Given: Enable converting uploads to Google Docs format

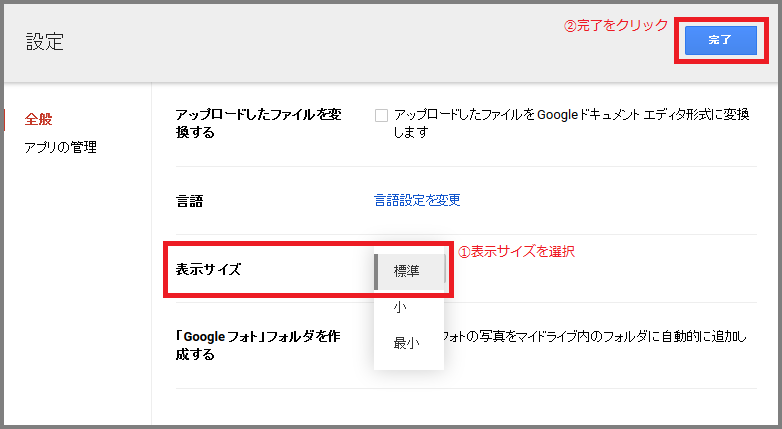Looking at the screenshot, I should 382,115.
